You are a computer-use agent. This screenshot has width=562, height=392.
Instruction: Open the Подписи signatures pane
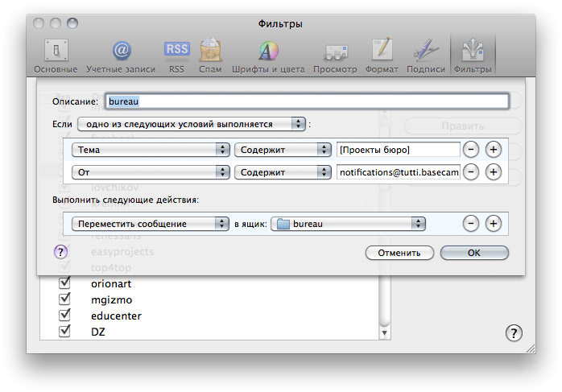click(425, 56)
